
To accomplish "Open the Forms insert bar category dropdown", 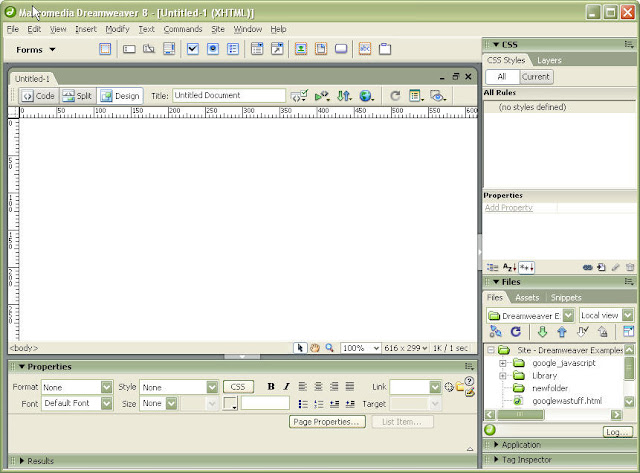I will [35, 50].
